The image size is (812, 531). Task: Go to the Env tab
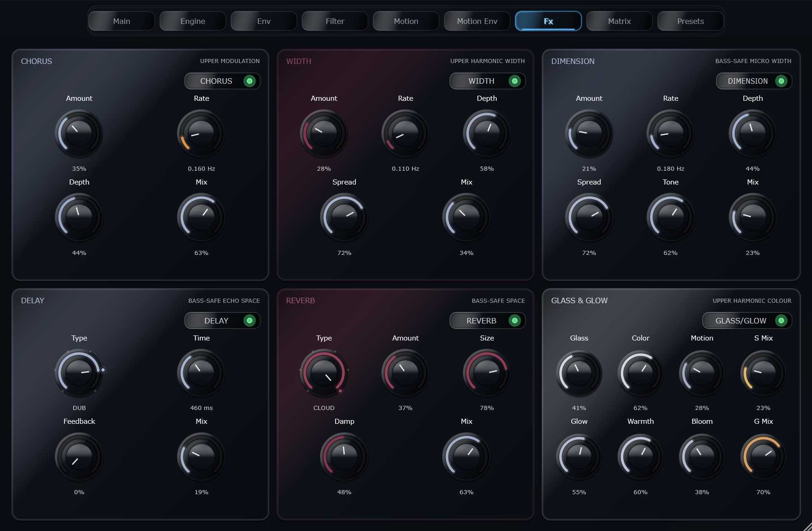(264, 21)
